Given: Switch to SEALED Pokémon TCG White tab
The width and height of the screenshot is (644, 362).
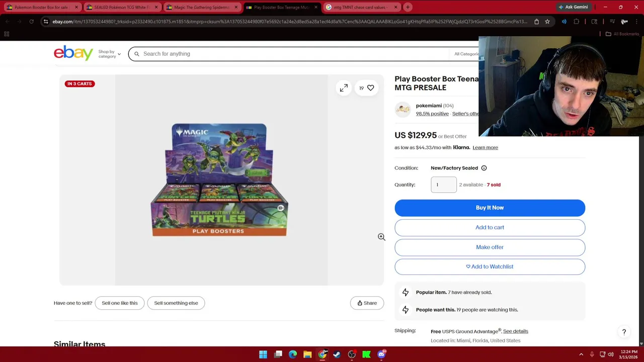Looking at the screenshot, I should [x=121, y=7].
